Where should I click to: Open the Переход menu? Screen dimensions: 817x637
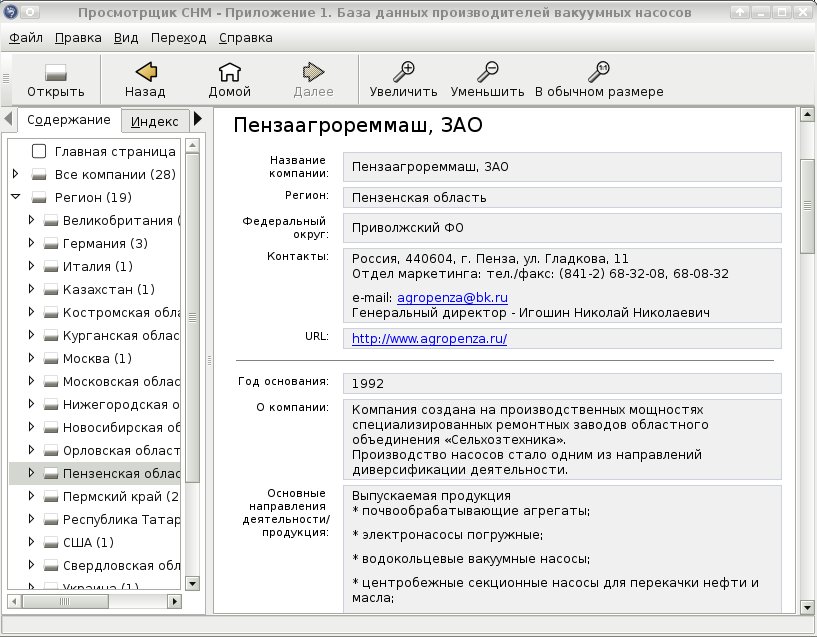(x=178, y=38)
